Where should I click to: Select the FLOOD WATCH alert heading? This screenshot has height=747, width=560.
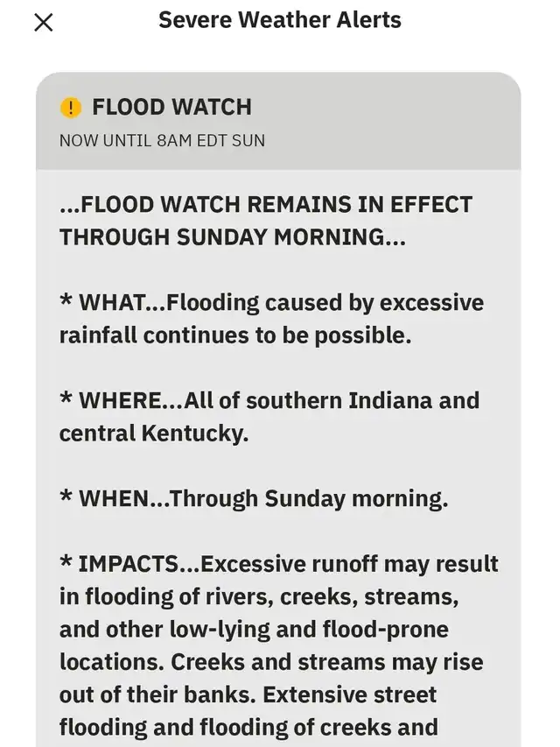coord(171,108)
